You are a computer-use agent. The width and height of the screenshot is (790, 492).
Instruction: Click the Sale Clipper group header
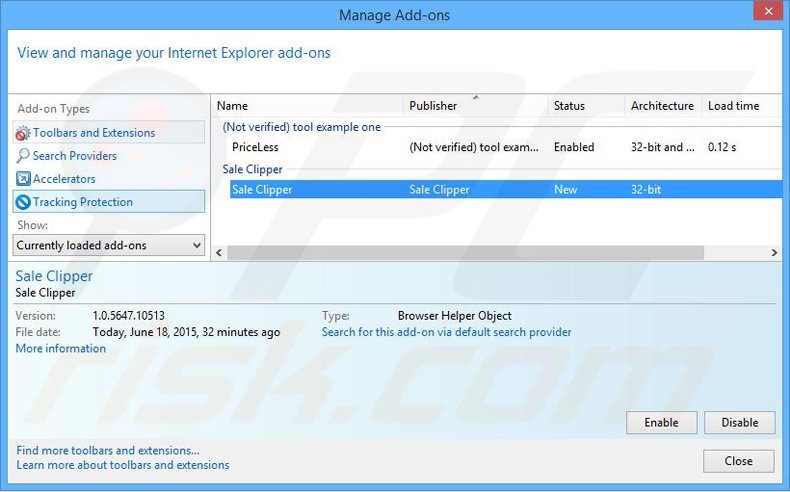pyautogui.click(x=252, y=169)
